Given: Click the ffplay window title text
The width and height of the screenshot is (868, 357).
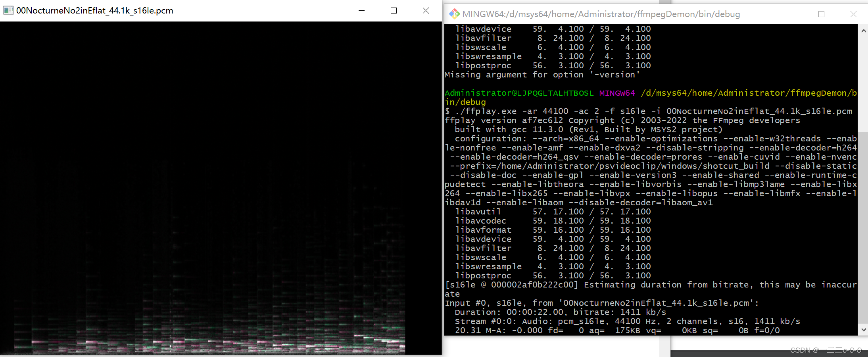Looking at the screenshot, I should (x=95, y=11).
